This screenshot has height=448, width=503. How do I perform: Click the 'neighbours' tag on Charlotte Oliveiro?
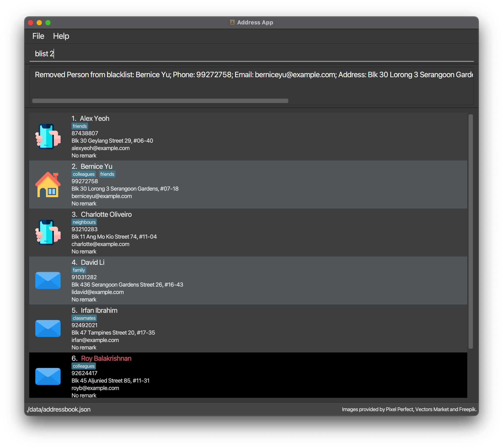pyautogui.click(x=84, y=222)
